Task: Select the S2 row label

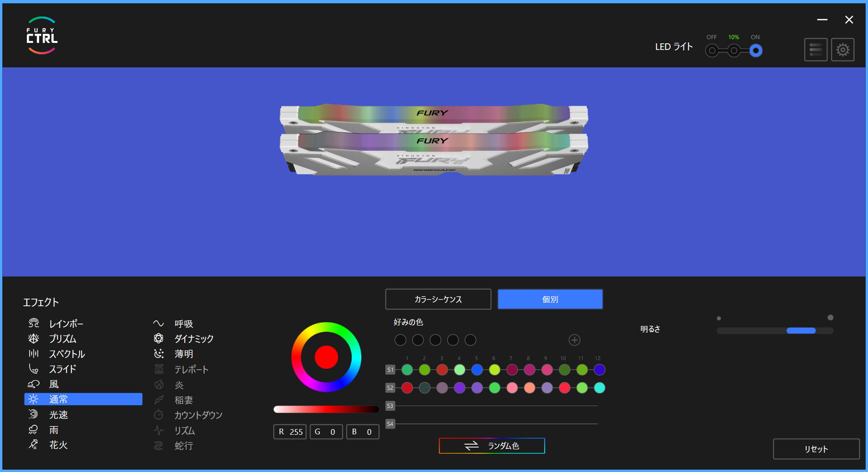Action: pyautogui.click(x=390, y=388)
